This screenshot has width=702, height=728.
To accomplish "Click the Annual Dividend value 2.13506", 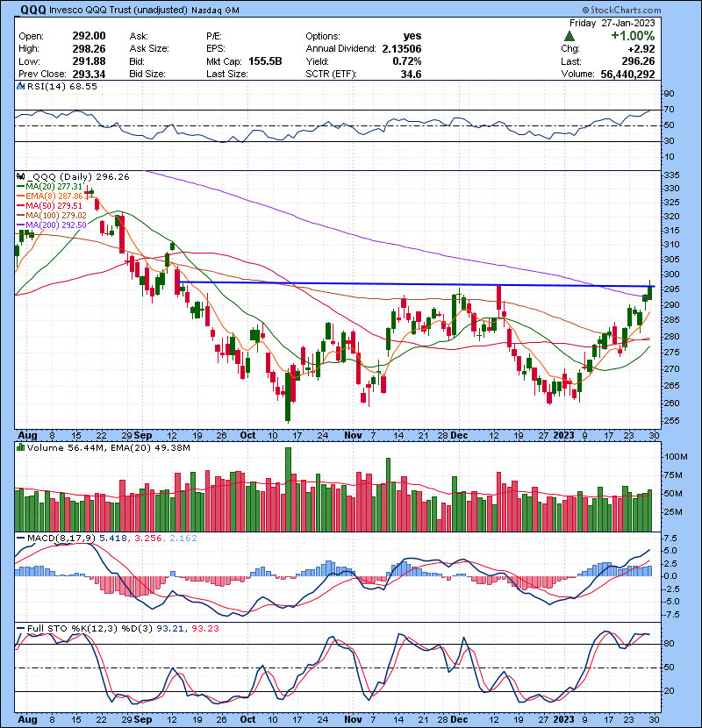I will pyautogui.click(x=402, y=49).
